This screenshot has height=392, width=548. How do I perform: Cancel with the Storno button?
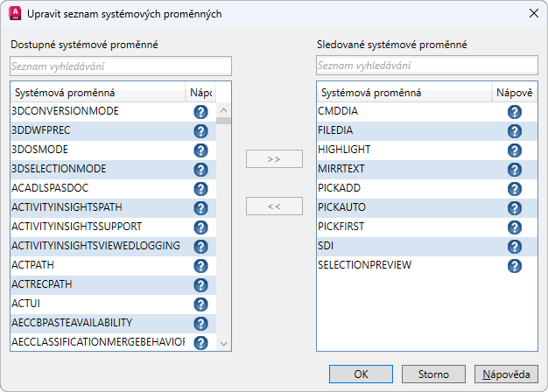pyautogui.click(x=433, y=374)
